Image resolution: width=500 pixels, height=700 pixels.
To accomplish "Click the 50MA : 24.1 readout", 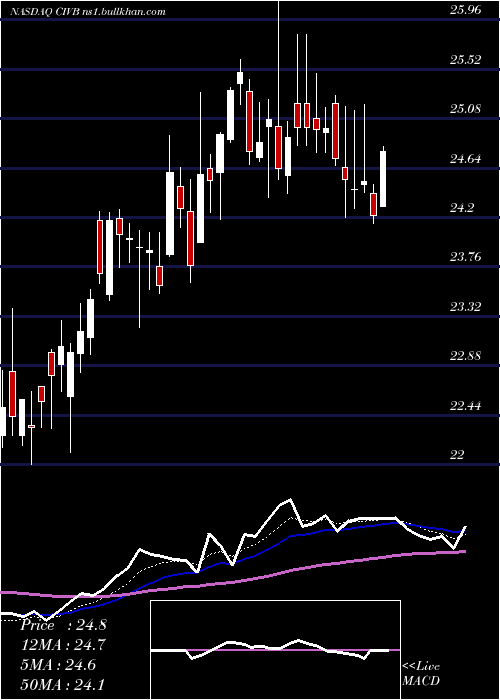I will [x=63, y=683].
